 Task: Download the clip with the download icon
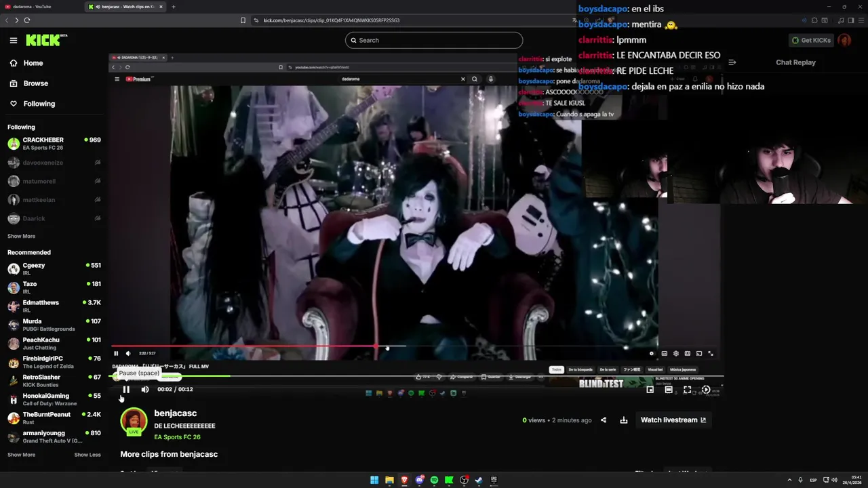point(624,420)
